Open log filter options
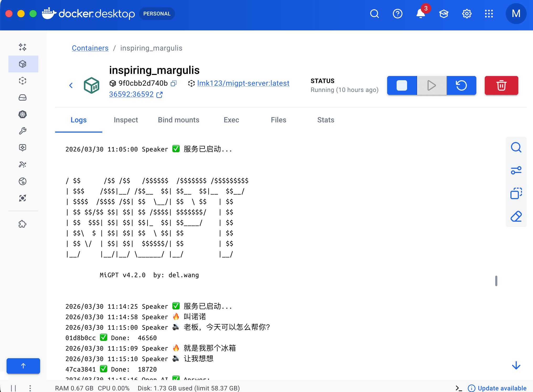533x392 pixels. (x=516, y=171)
